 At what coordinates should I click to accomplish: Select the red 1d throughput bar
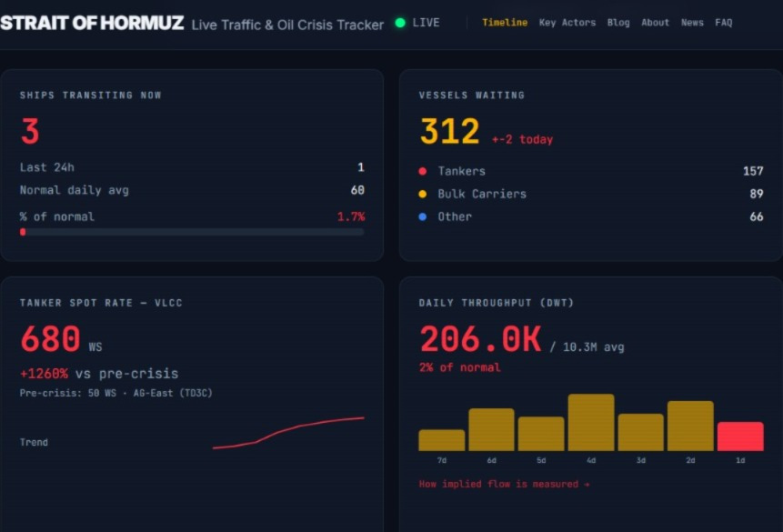[x=740, y=437]
